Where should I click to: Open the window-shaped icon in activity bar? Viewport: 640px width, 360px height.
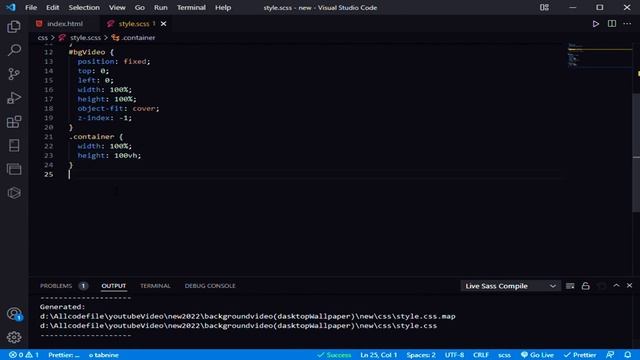tap(14, 169)
